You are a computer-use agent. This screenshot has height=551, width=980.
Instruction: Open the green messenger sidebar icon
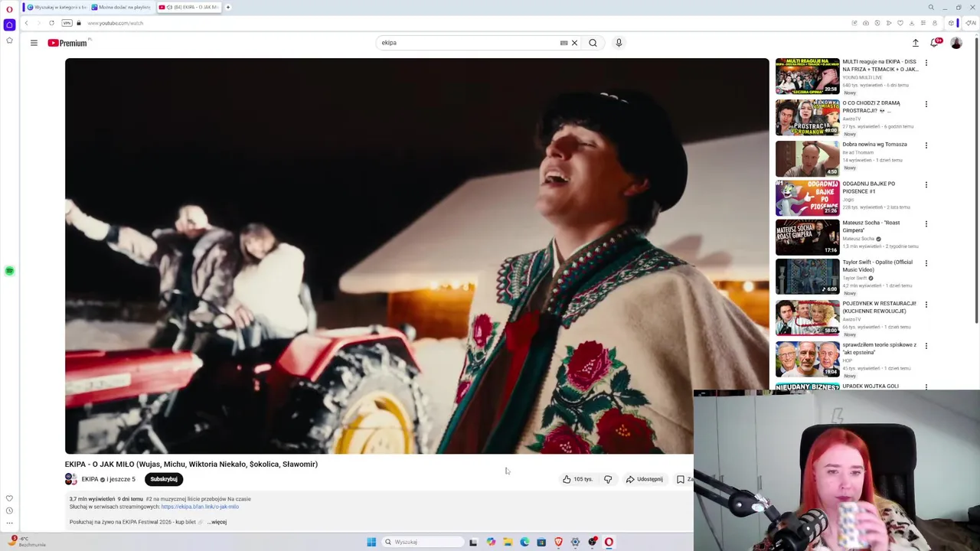click(x=9, y=271)
